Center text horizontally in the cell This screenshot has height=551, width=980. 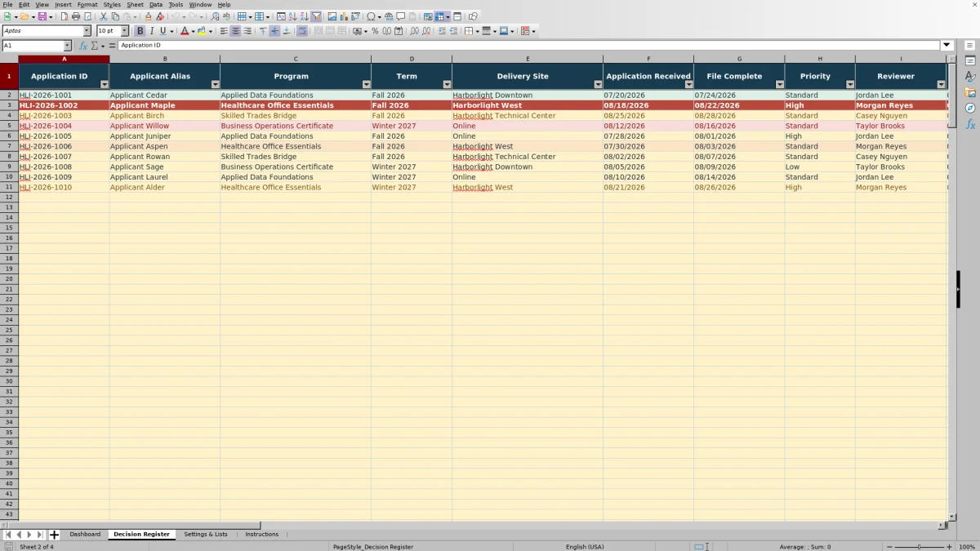[x=235, y=31]
